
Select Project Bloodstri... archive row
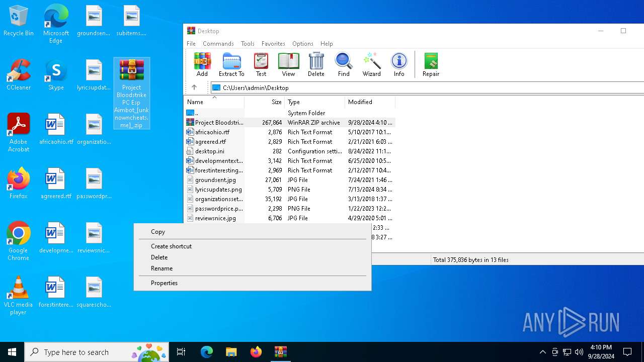[x=290, y=123]
